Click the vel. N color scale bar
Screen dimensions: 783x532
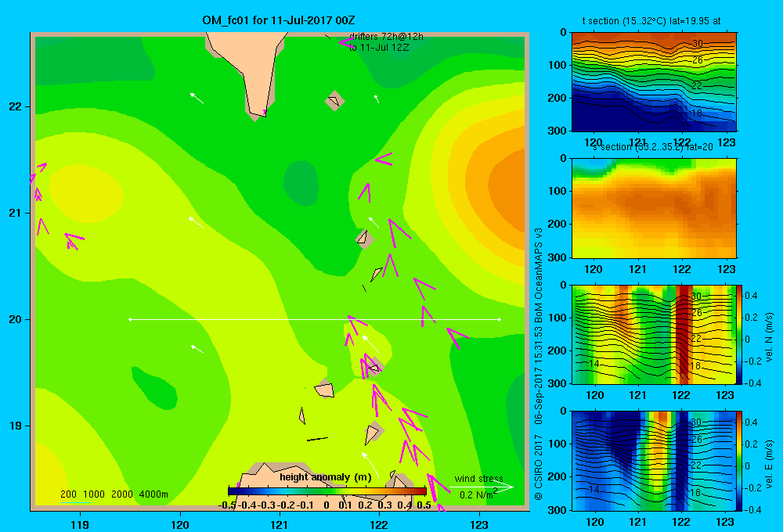coord(740,335)
